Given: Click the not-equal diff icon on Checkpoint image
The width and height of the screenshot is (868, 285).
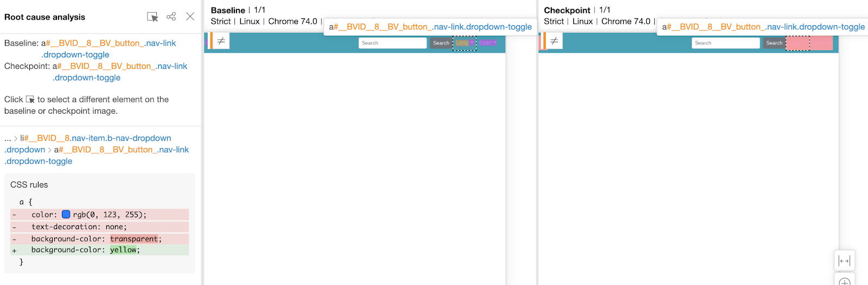Looking at the screenshot, I should point(554,41).
